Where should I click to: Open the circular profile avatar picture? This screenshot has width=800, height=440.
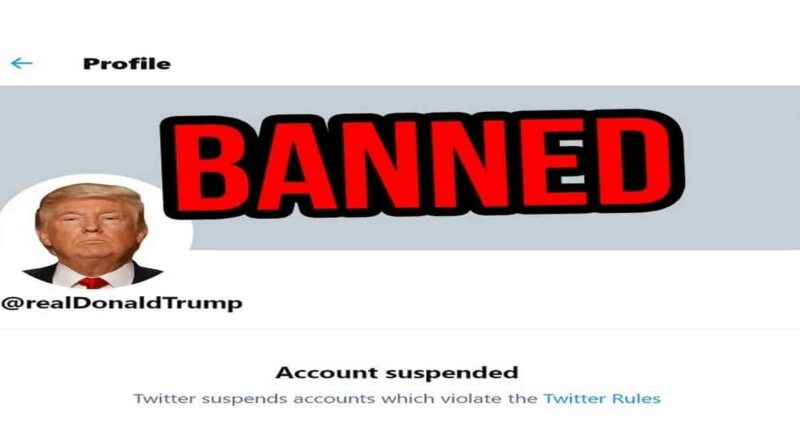click(93, 232)
